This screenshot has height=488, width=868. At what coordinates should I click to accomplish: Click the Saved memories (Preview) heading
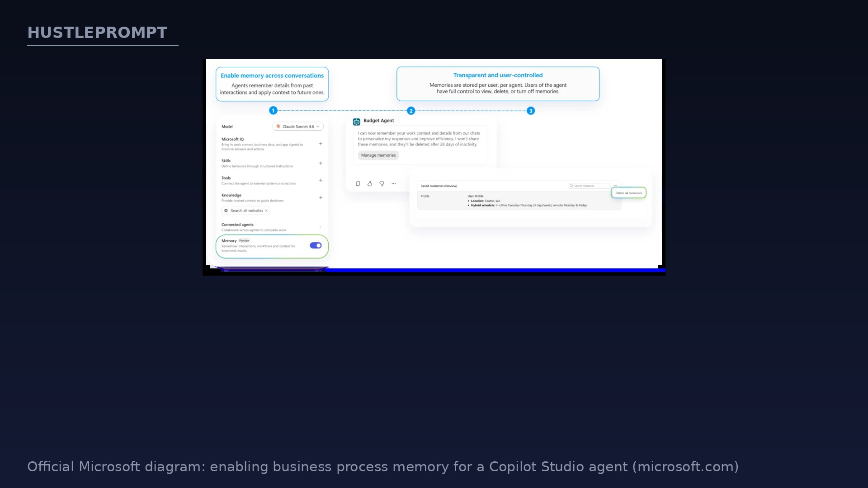[x=439, y=186]
